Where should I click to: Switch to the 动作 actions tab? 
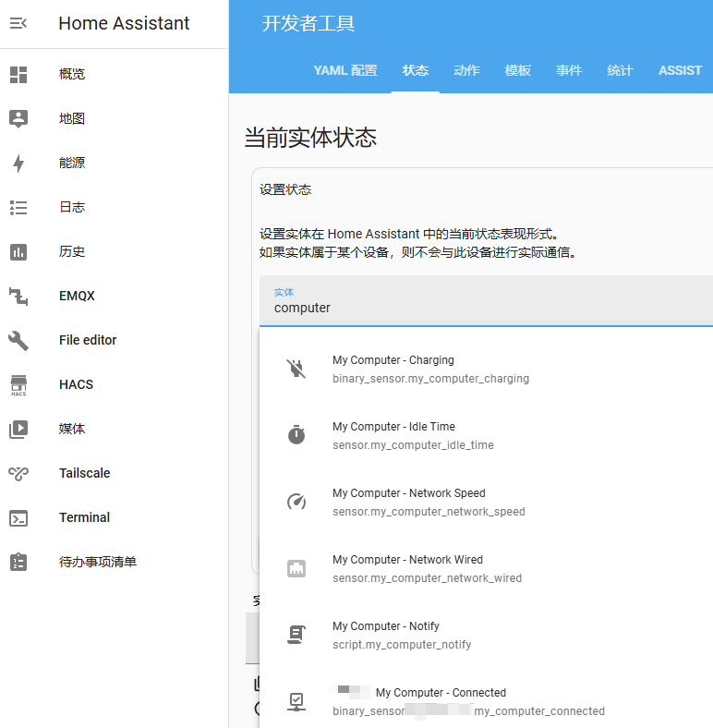point(466,71)
